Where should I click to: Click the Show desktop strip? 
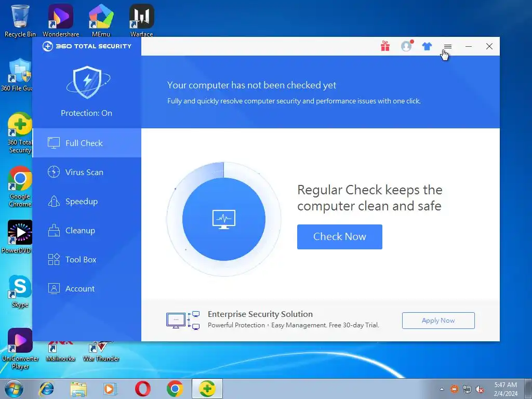coord(528,389)
